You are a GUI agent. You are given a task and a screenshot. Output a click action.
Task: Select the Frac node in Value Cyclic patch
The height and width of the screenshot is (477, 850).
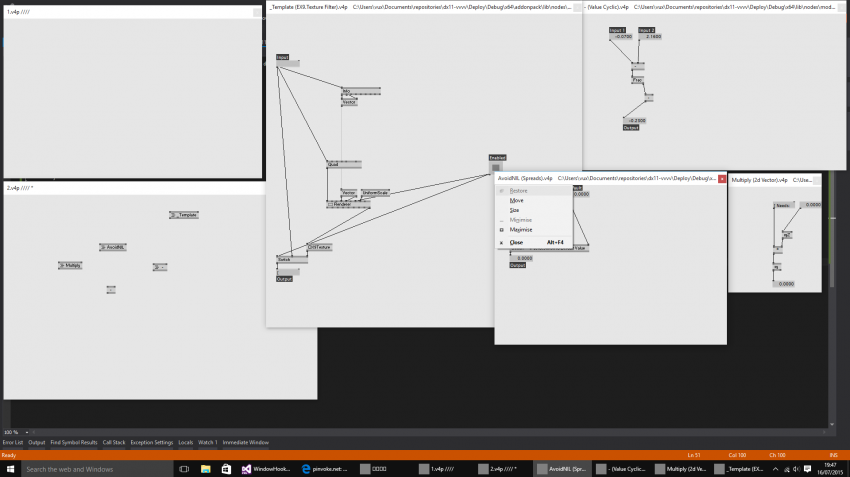tap(637, 80)
